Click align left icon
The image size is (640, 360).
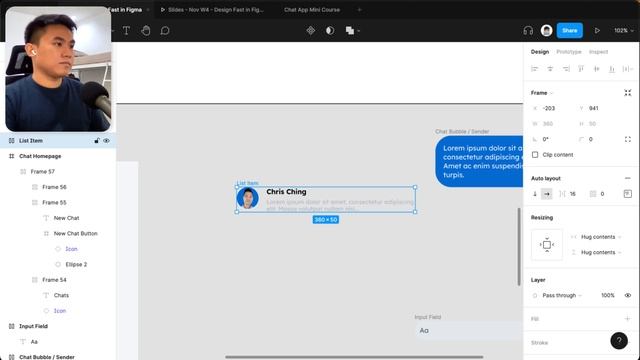click(534, 69)
